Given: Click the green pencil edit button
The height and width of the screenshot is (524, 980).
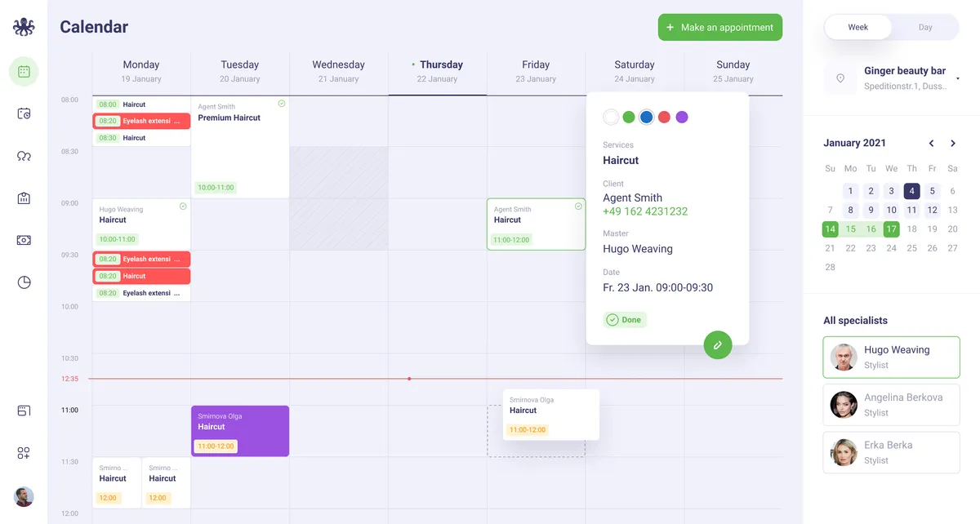Looking at the screenshot, I should pyautogui.click(x=718, y=344).
